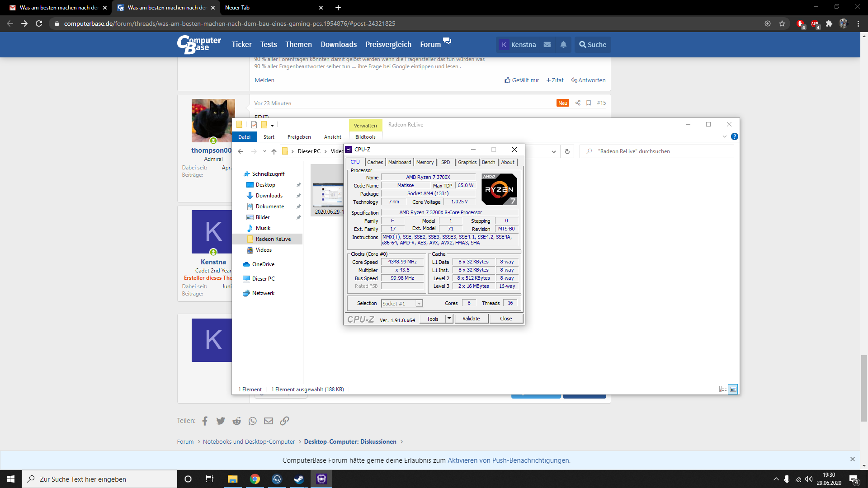Image resolution: width=868 pixels, height=488 pixels.
Task: Open the CPU-Z Tools dropdown arrow
Action: [449, 319]
